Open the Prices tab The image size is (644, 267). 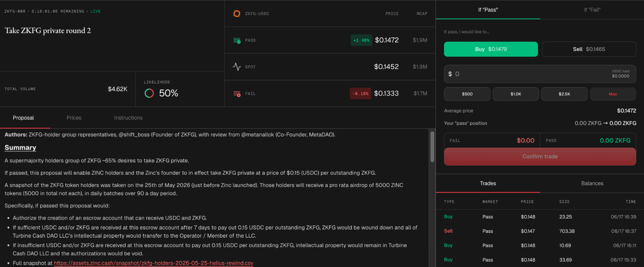point(74,118)
